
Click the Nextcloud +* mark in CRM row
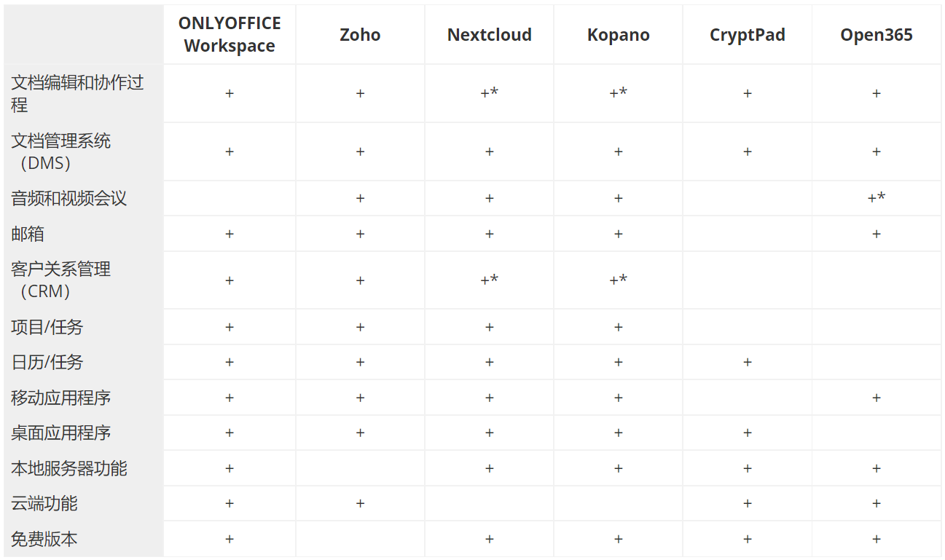[x=489, y=280]
